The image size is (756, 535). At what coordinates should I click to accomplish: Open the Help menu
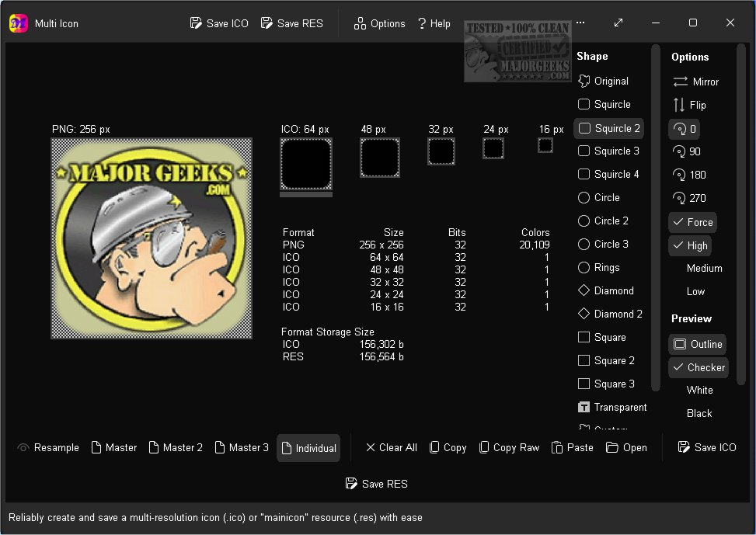pyautogui.click(x=434, y=23)
